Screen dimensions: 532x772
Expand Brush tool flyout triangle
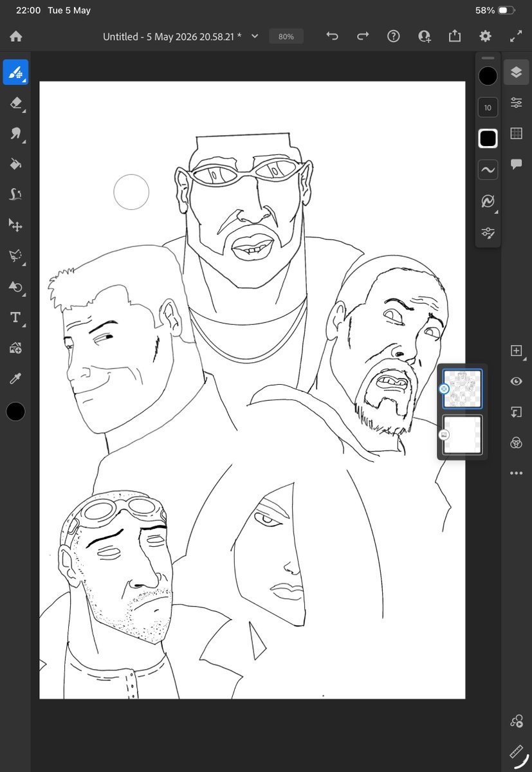[x=25, y=82]
